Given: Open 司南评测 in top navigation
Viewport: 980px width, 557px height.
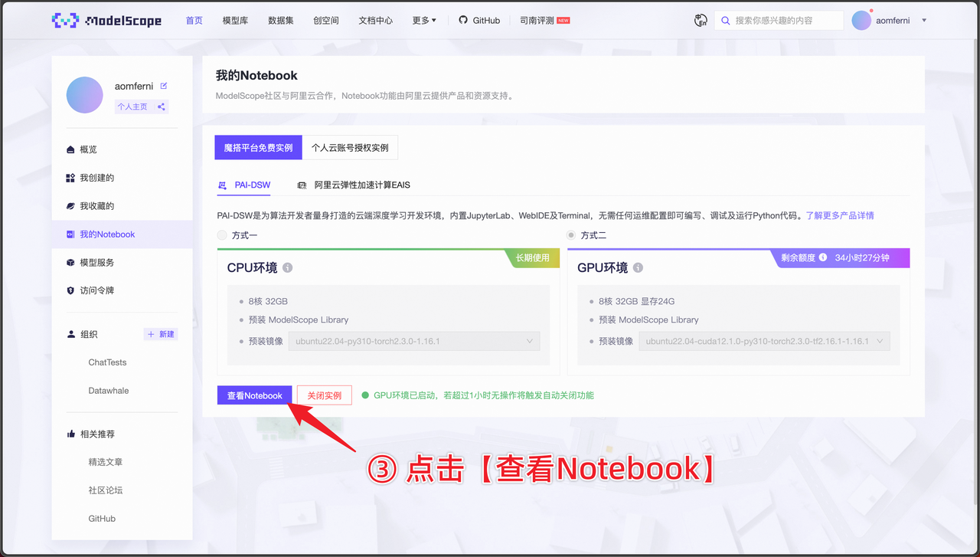Looking at the screenshot, I should click(x=544, y=21).
